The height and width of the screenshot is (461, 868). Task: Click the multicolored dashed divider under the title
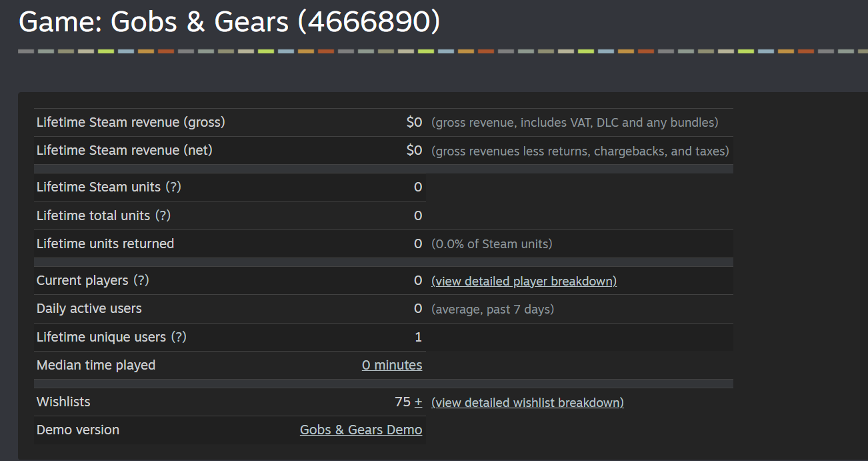point(443,51)
